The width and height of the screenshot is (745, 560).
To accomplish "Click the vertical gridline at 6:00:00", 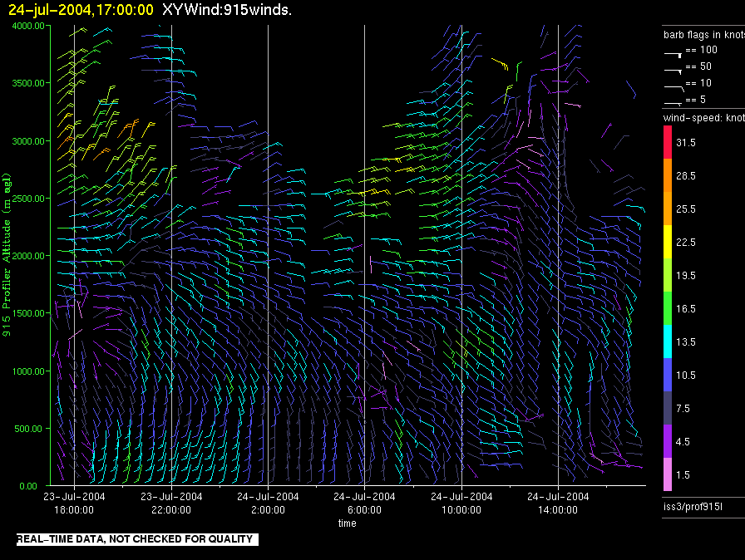I will tap(364, 255).
